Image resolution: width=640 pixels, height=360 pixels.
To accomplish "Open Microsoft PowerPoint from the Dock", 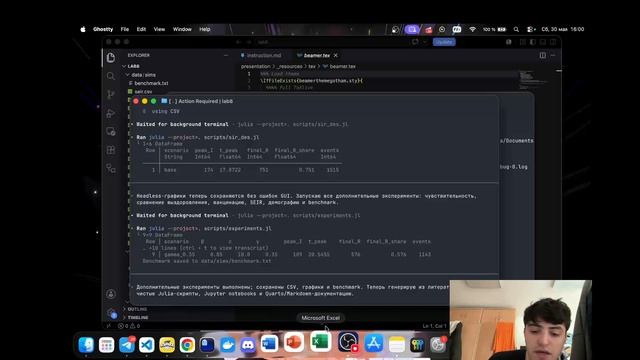I will click(x=294, y=342).
